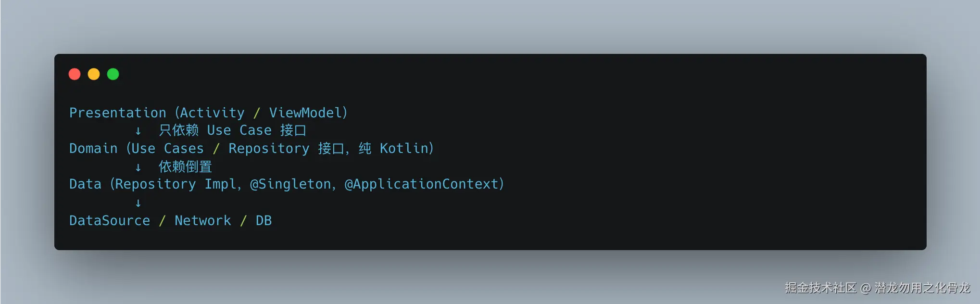Image resolution: width=980 pixels, height=304 pixels.
Task: Click the green maximize dot
Action: [113, 74]
